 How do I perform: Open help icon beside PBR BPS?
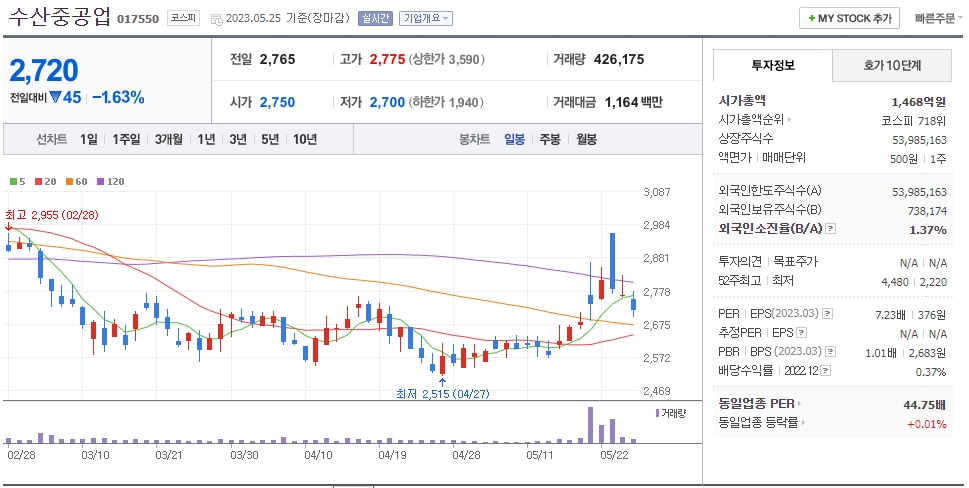point(831,351)
